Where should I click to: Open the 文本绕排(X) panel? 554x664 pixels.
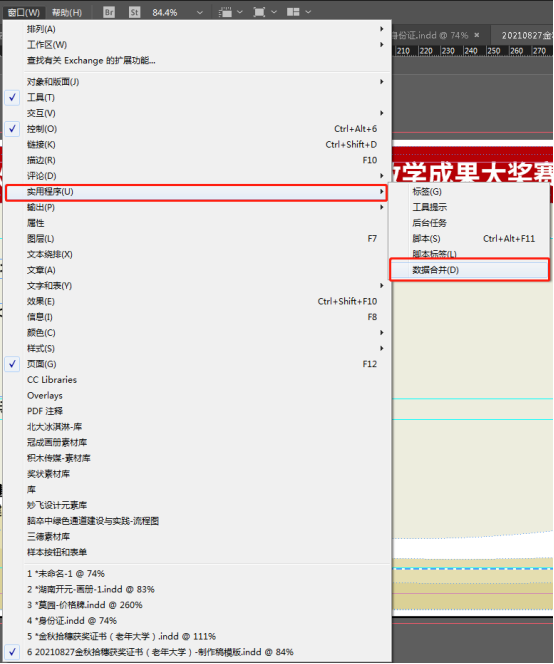tap(197, 254)
